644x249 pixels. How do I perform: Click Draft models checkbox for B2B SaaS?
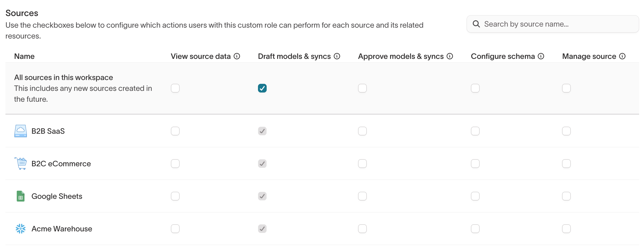(262, 131)
